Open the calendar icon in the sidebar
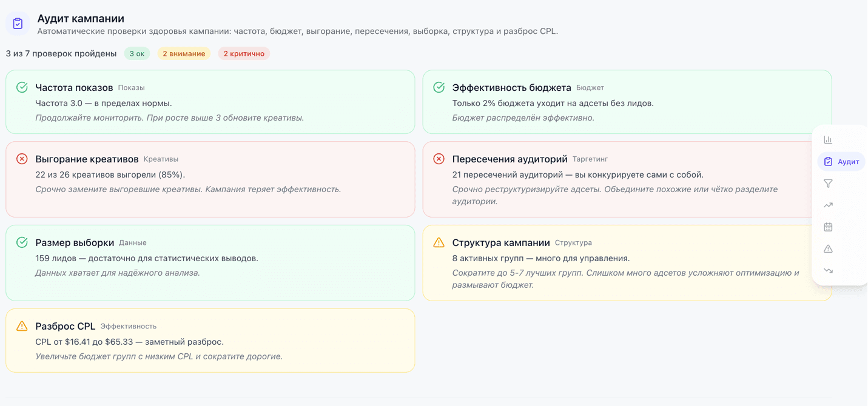The height and width of the screenshot is (406, 868). (x=828, y=226)
